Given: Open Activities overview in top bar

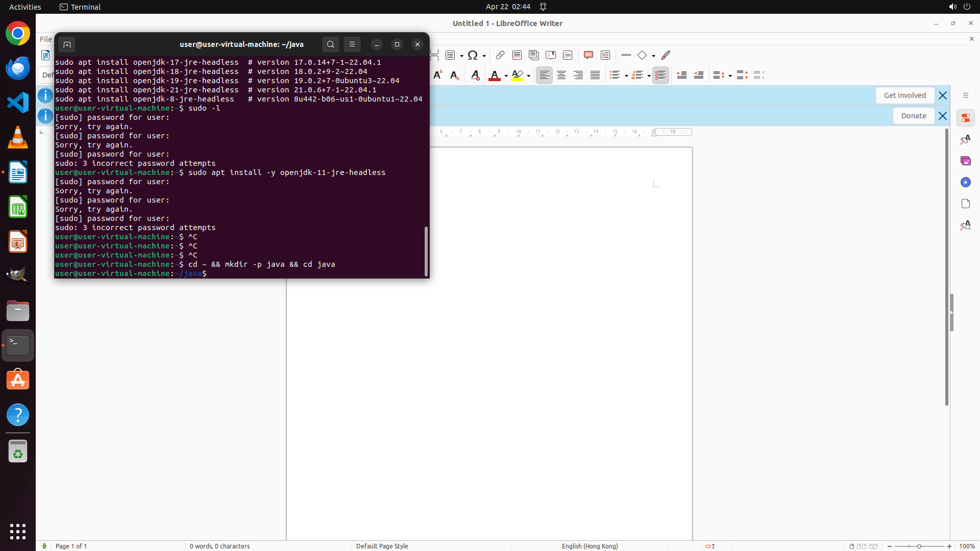Looking at the screenshot, I should [x=25, y=7].
